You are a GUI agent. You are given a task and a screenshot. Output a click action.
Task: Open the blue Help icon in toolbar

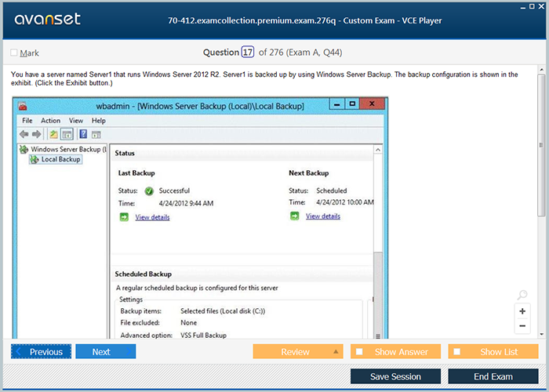pyautogui.click(x=83, y=134)
